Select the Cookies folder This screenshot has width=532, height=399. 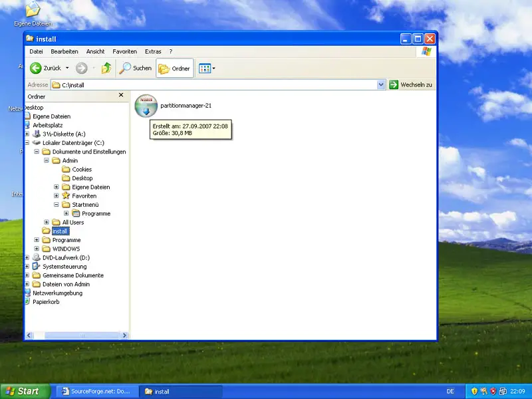point(82,170)
